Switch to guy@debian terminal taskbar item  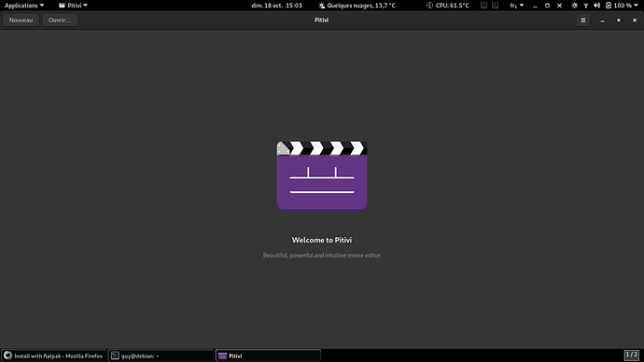click(161, 355)
